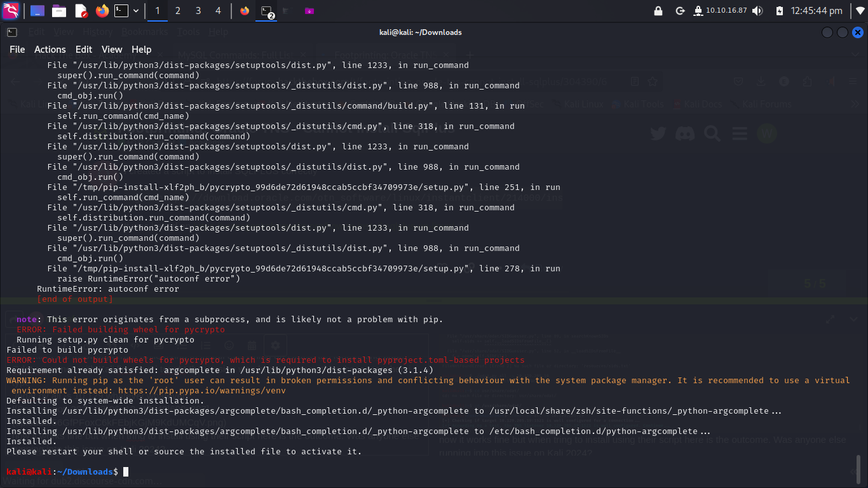Click the log out session icon

680,11
